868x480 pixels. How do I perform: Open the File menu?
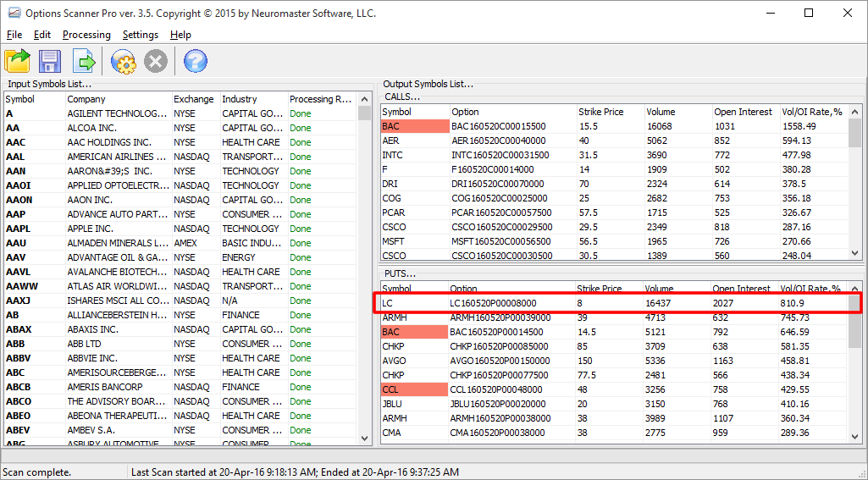point(14,35)
